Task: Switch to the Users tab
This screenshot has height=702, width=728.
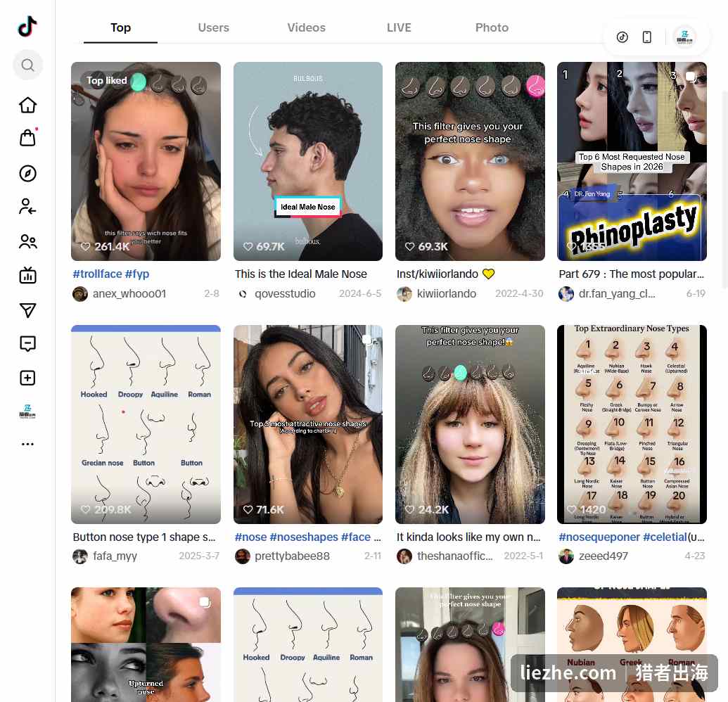Action: pos(214,28)
